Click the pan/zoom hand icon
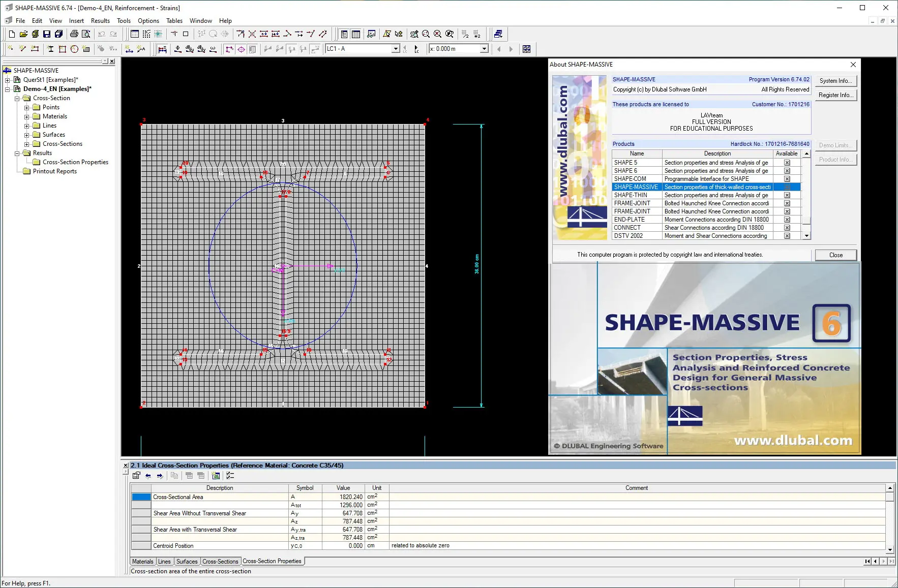Viewport: 898px width, 588px height. pos(414,34)
